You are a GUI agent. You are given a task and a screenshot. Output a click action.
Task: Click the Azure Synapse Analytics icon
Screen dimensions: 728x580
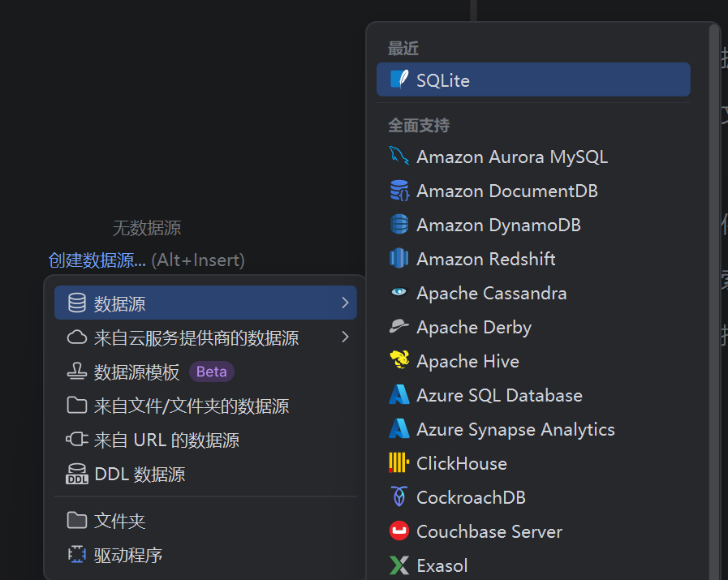(x=399, y=428)
